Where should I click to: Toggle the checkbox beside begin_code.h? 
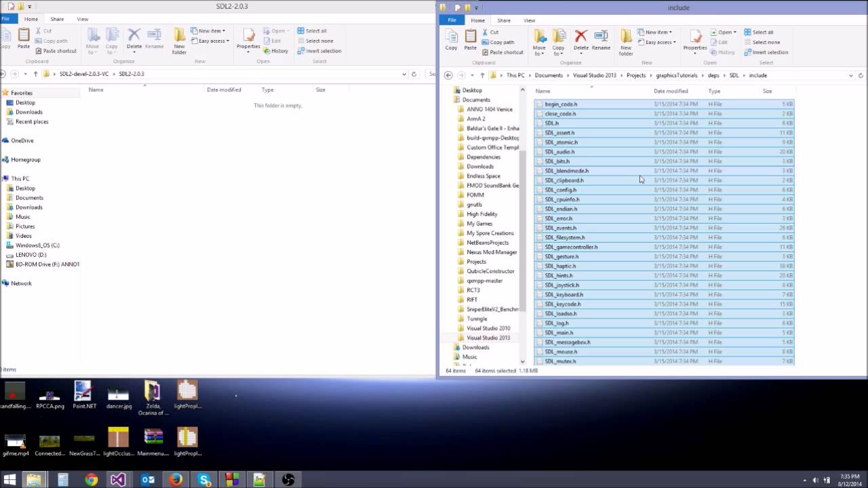(x=540, y=104)
